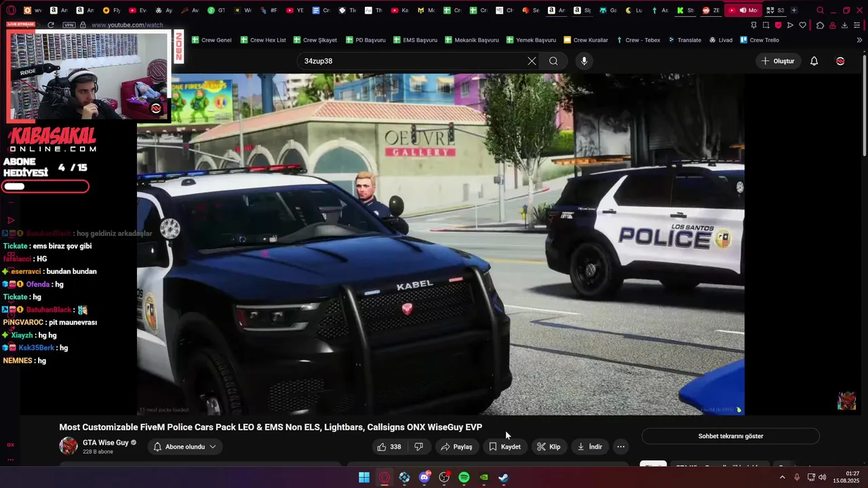This screenshot has width=868, height=488.
Task: Click the Oluştur create button
Action: click(778, 61)
